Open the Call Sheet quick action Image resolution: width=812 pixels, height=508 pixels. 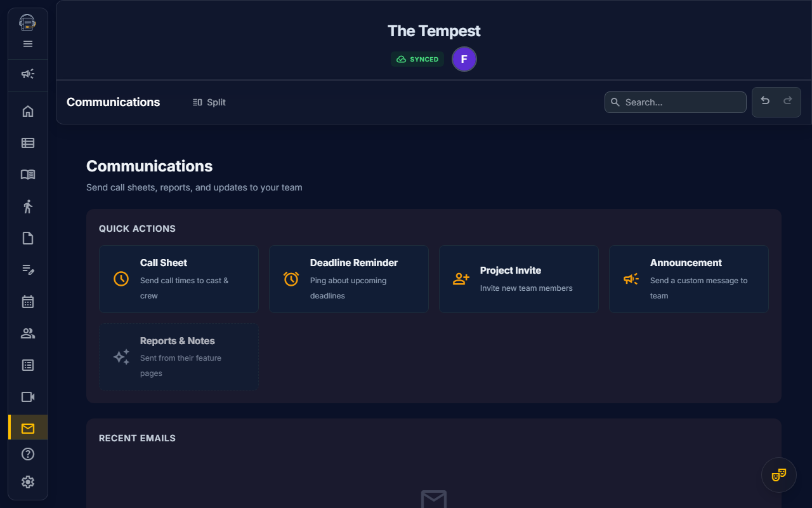pos(178,279)
